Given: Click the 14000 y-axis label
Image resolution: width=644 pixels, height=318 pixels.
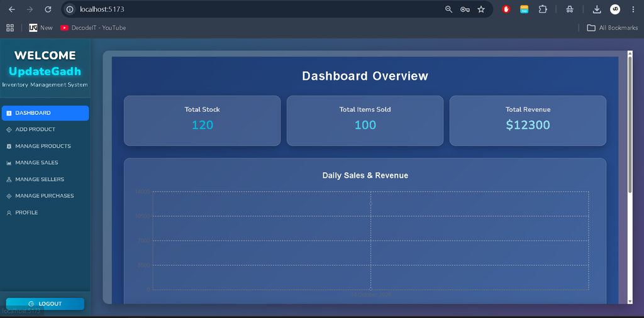Looking at the screenshot, I should [x=143, y=192].
